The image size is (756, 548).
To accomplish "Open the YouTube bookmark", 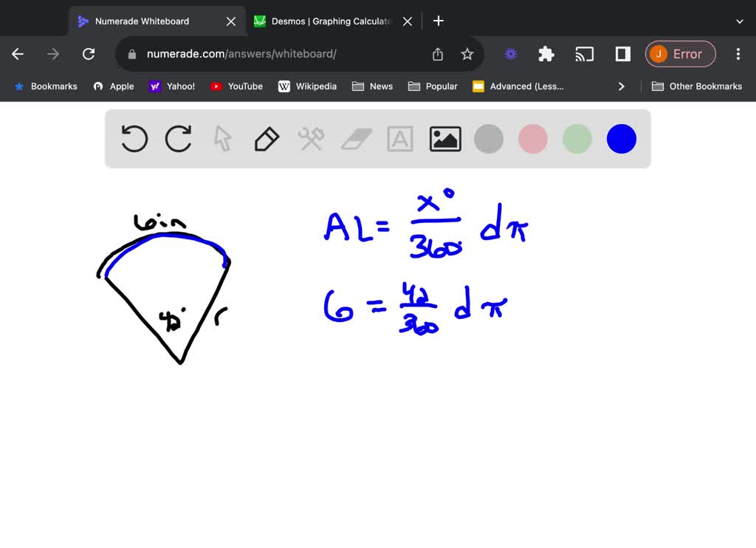I will [x=236, y=86].
